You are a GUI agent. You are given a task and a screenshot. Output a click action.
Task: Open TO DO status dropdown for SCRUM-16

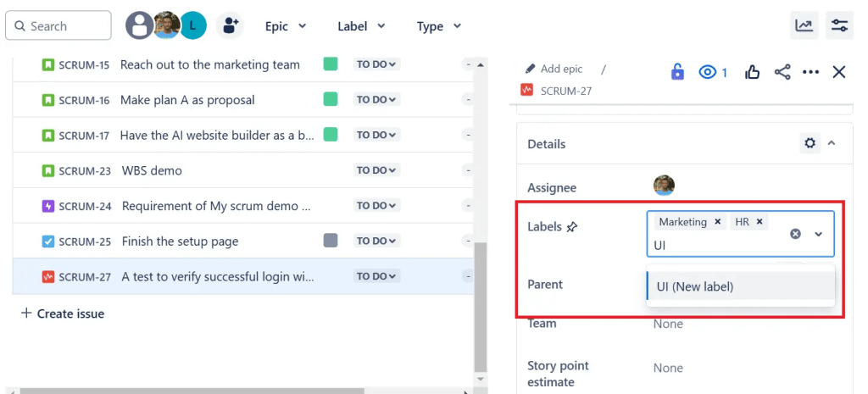click(x=376, y=100)
